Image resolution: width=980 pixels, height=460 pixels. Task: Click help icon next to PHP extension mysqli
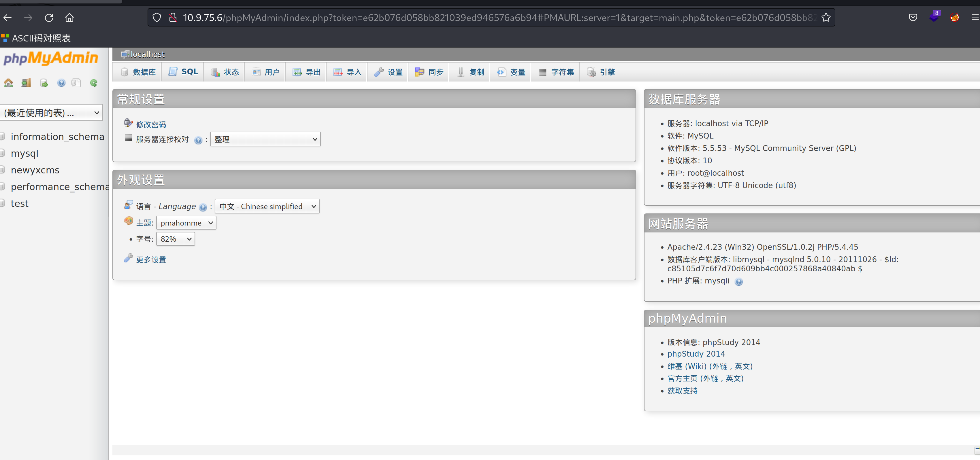pyautogui.click(x=738, y=282)
